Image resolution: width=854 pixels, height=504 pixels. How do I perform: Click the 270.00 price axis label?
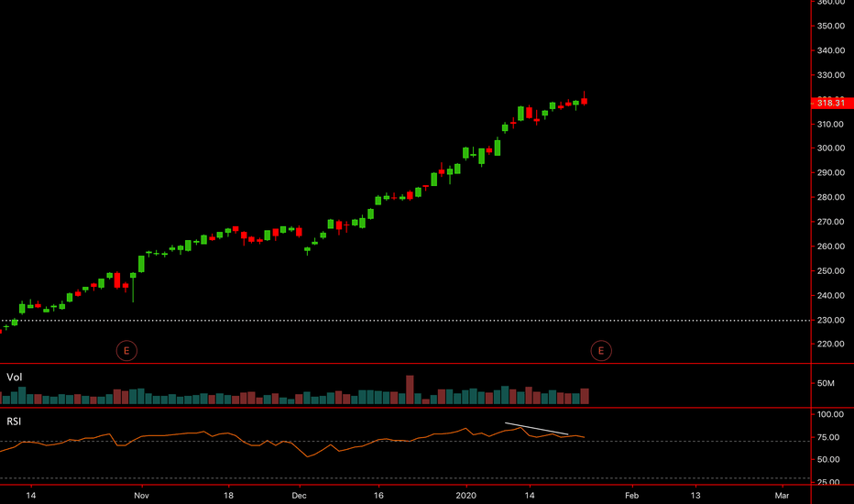[830, 222]
